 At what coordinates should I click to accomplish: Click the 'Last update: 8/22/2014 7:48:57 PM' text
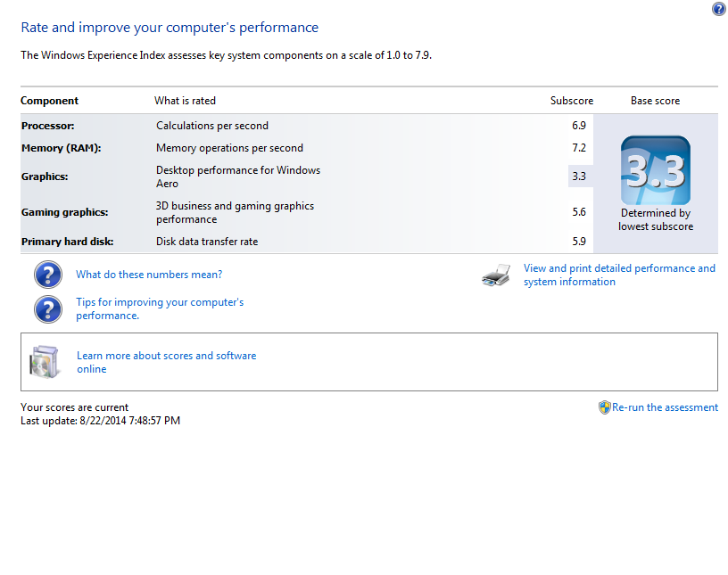click(x=100, y=421)
